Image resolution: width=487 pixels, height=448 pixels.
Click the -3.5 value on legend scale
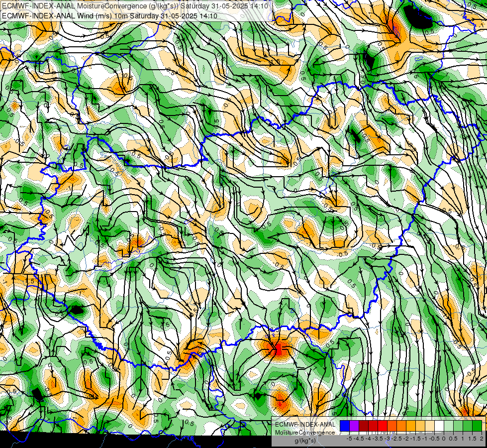[378, 439]
